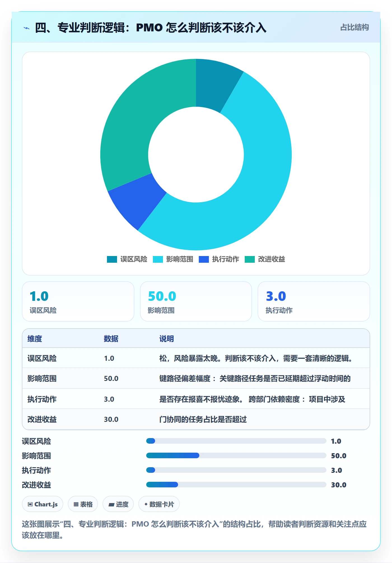Click the 说明 column header
Image resolution: width=392 pixels, height=563 pixels.
click(x=167, y=339)
